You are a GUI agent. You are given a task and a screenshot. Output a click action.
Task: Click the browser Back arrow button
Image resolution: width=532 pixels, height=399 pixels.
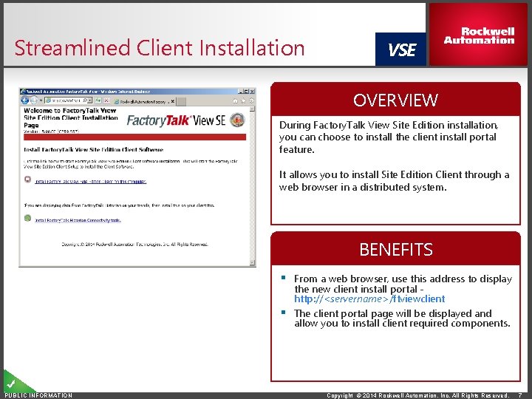(24, 100)
